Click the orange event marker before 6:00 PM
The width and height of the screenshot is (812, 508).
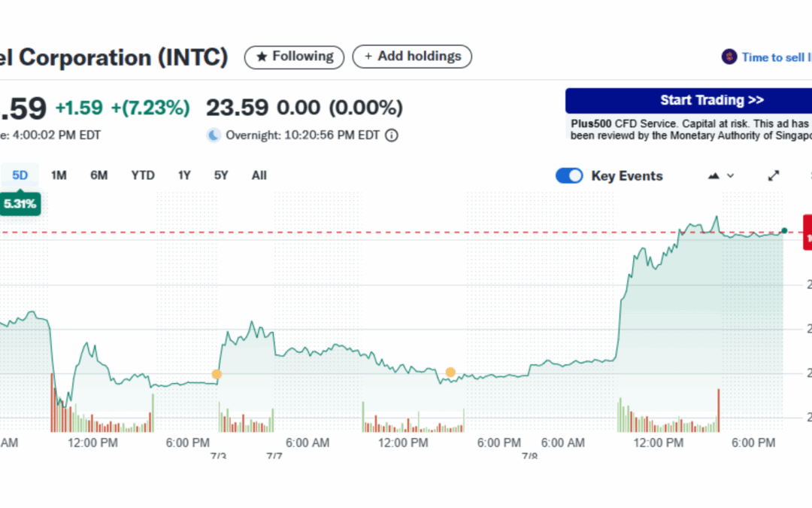pos(450,371)
